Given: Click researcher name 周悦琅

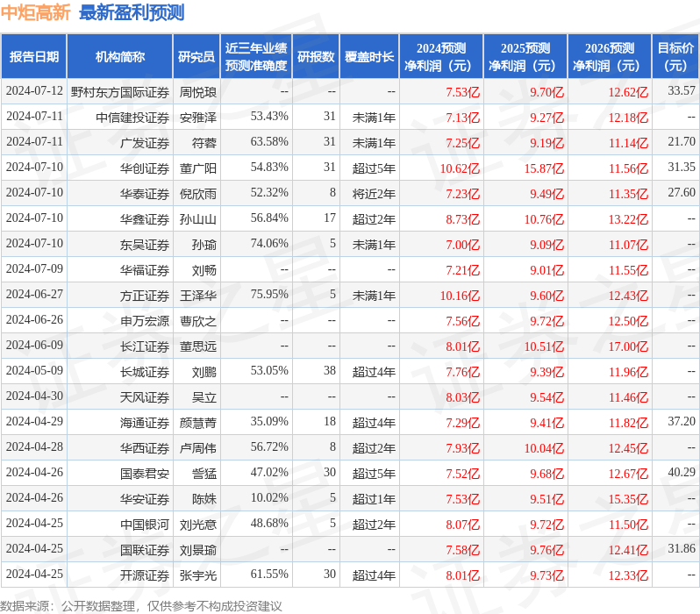Looking at the screenshot, I should (x=198, y=92).
